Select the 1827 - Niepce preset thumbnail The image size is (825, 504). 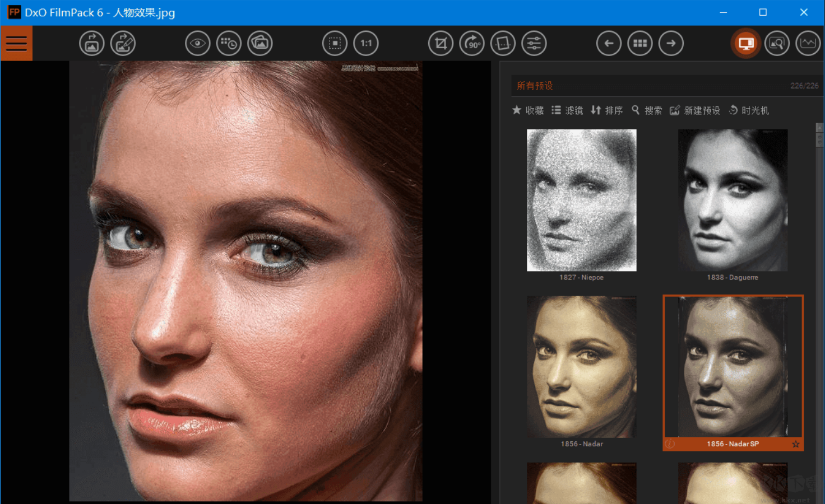coord(582,200)
